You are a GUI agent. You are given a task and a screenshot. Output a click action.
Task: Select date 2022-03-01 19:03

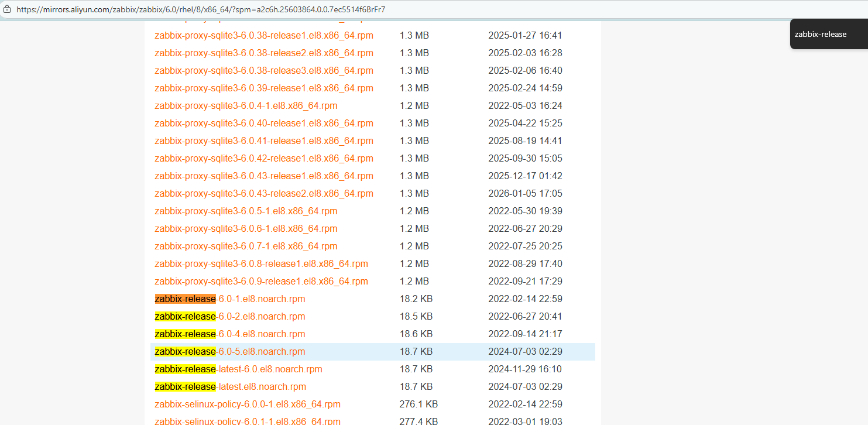coord(525,421)
